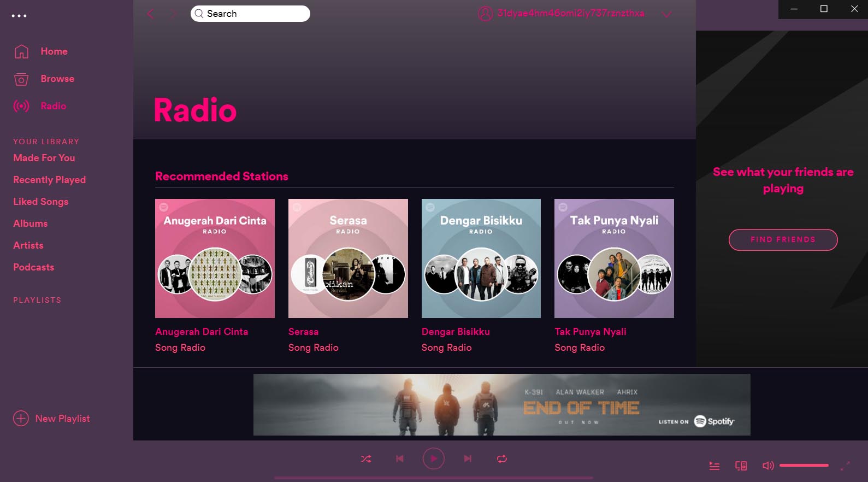Image resolution: width=868 pixels, height=482 pixels.
Task: Enter full screen mode
Action: pyautogui.click(x=845, y=466)
